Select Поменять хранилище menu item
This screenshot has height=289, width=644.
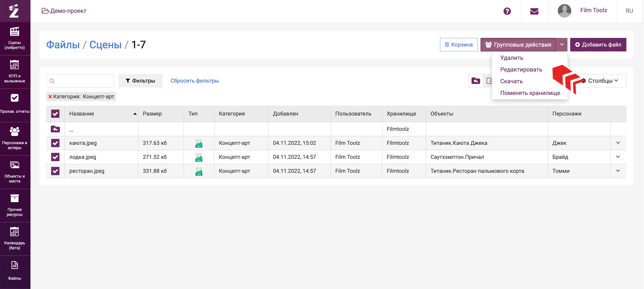pos(530,93)
